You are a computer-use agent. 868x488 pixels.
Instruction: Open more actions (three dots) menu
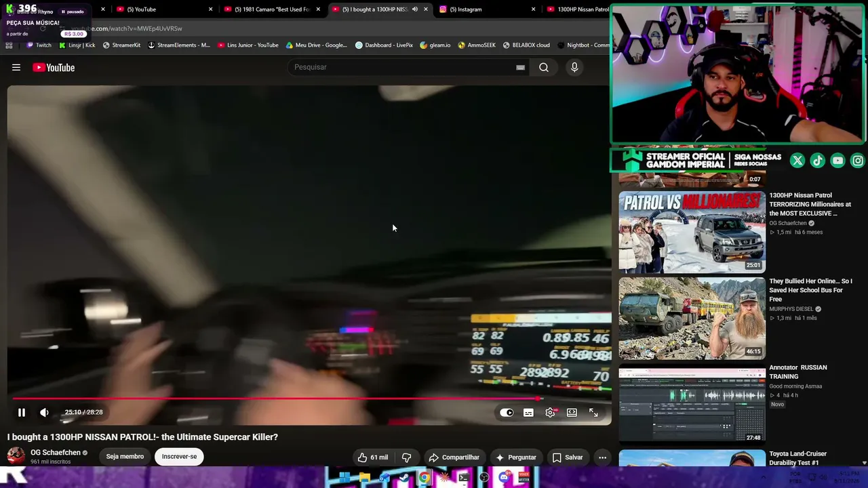click(x=602, y=457)
